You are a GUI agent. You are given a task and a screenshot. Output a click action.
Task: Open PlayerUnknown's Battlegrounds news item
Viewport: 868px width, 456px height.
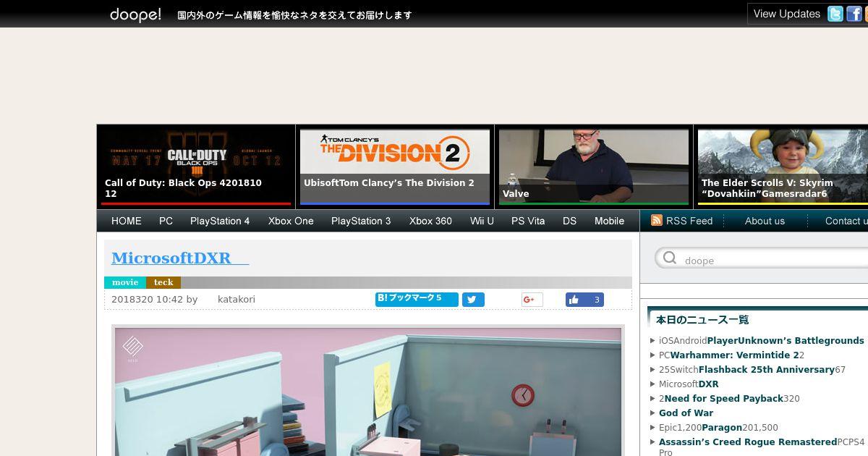click(762, 340)
